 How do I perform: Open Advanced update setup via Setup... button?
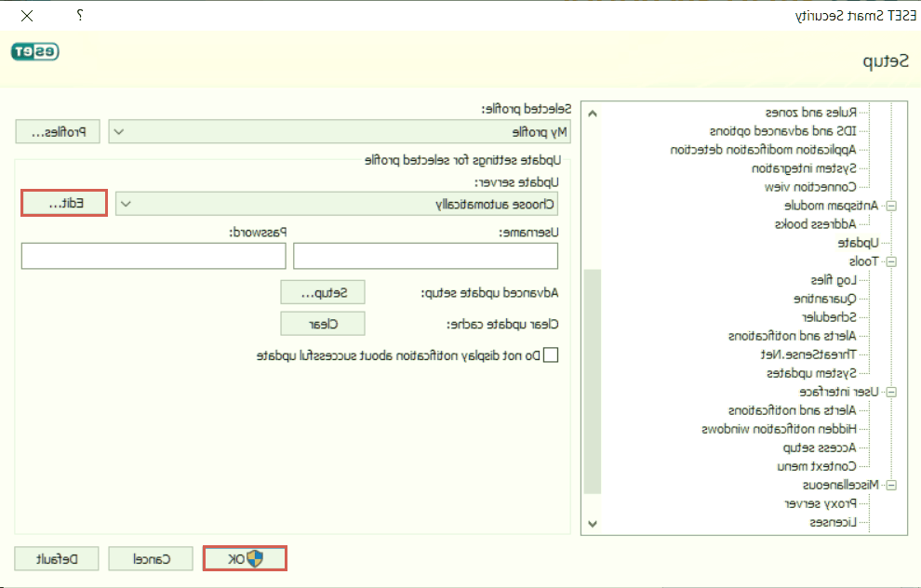pos(323,292)
